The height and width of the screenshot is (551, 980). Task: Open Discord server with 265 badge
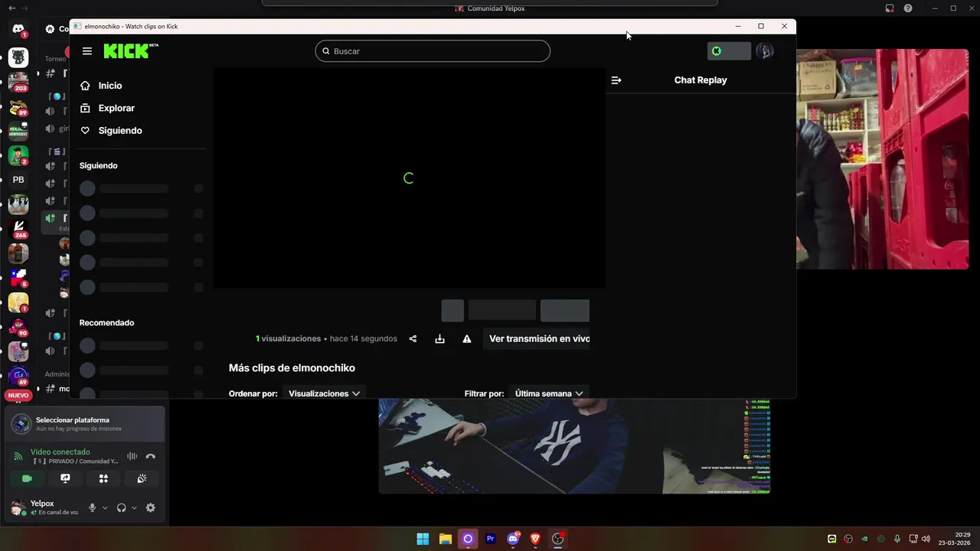[x=18, y=229]
